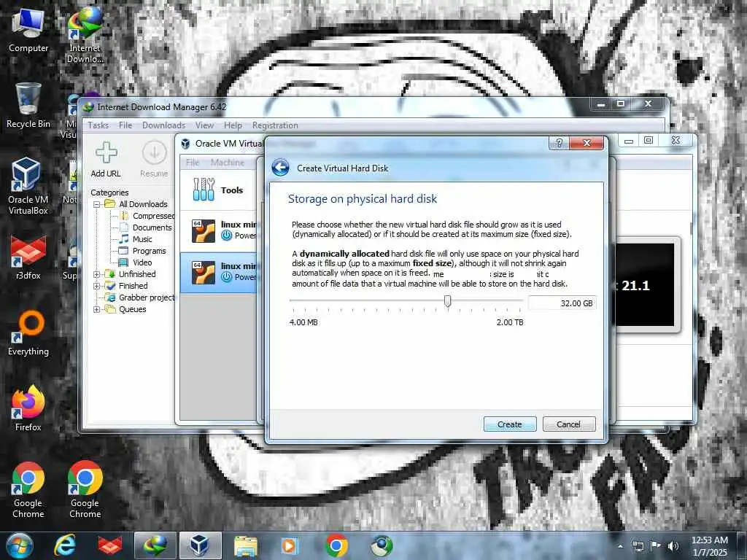Click the 32.00 GB size input field
Image resolution: width=747 pixels, height=560 pixels.
click(x=562, y=303)
